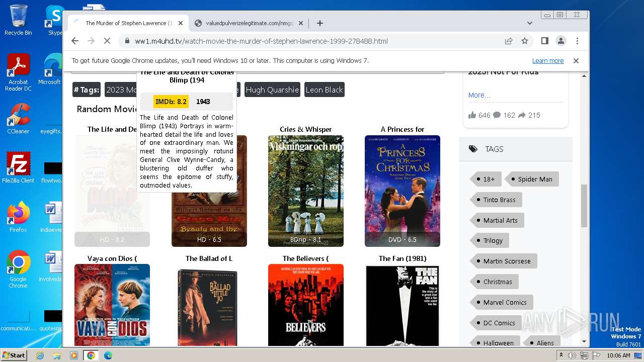Open a new tab with the plus button
The image size is (644, 362).
pos(319,23)
